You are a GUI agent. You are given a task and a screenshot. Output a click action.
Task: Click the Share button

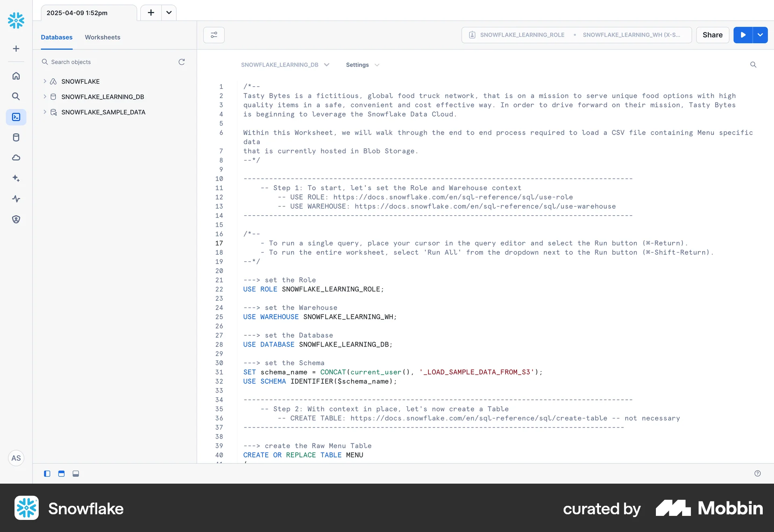[712, 35]
